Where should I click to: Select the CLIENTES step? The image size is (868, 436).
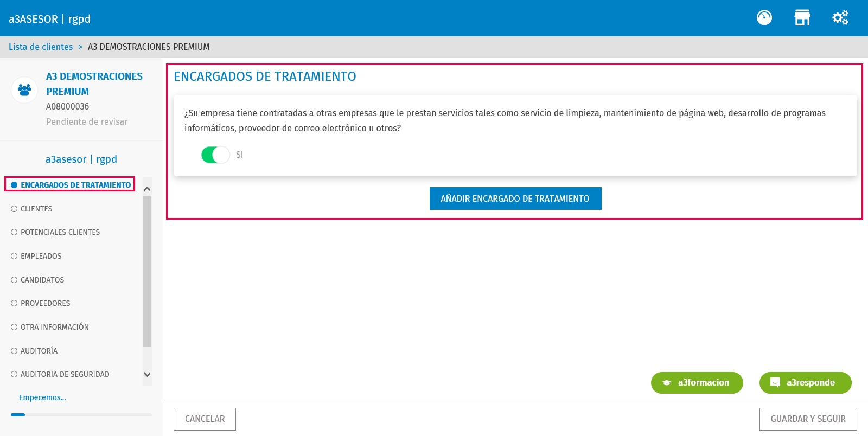click(x=31, y=209)
